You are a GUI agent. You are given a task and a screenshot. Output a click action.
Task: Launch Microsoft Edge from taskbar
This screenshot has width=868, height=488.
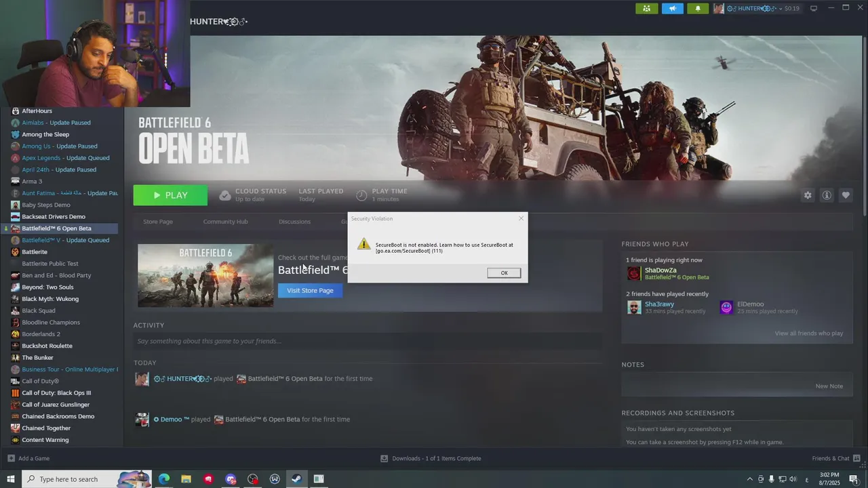[x=164, y=479]
